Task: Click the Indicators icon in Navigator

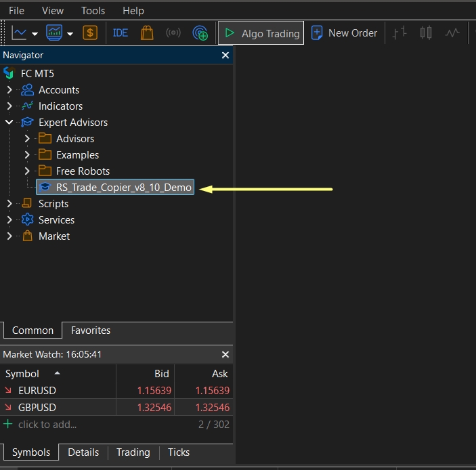Action: (27, 106)
